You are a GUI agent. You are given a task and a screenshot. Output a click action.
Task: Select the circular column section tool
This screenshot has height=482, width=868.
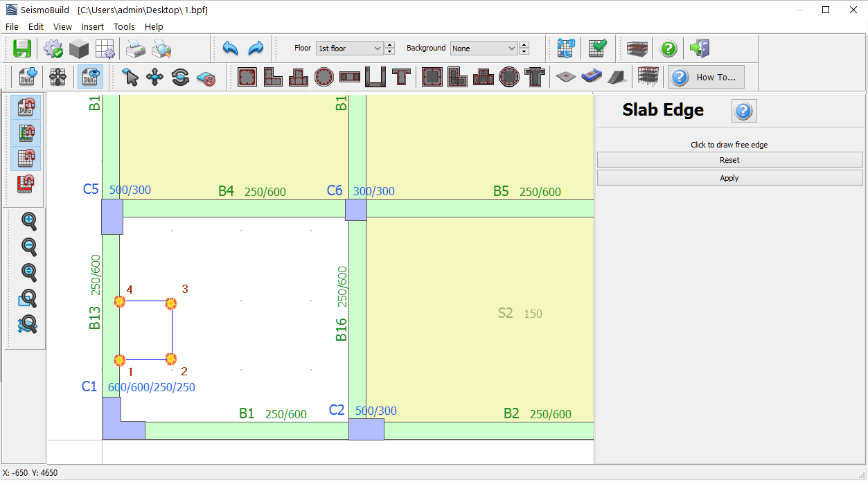click(324, 77)
